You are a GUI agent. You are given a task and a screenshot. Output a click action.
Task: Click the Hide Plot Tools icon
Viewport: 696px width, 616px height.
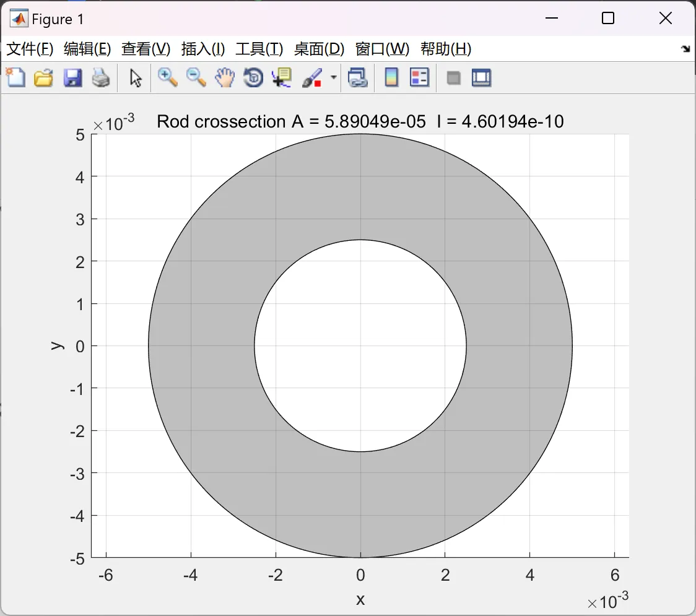pos(453,78)
